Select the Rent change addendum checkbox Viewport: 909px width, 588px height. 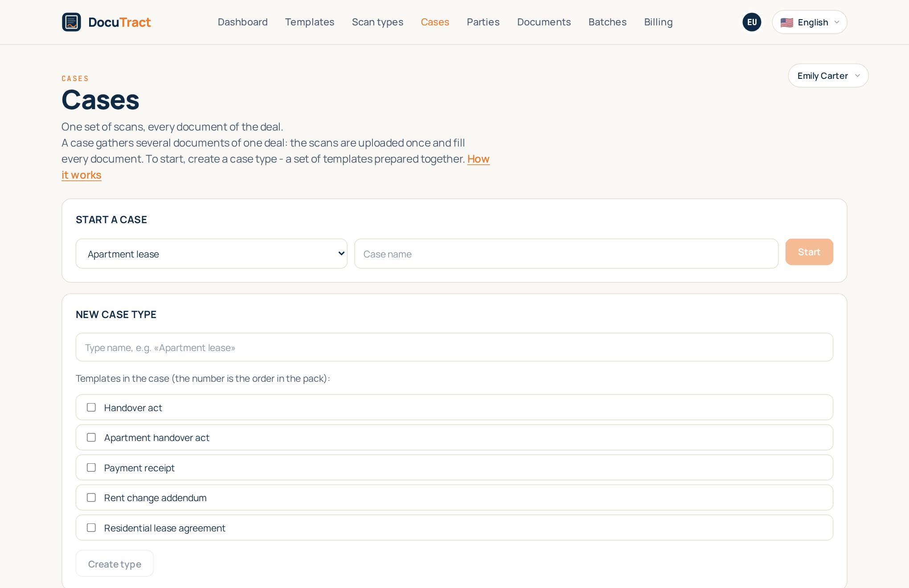(x=91, y=498)
